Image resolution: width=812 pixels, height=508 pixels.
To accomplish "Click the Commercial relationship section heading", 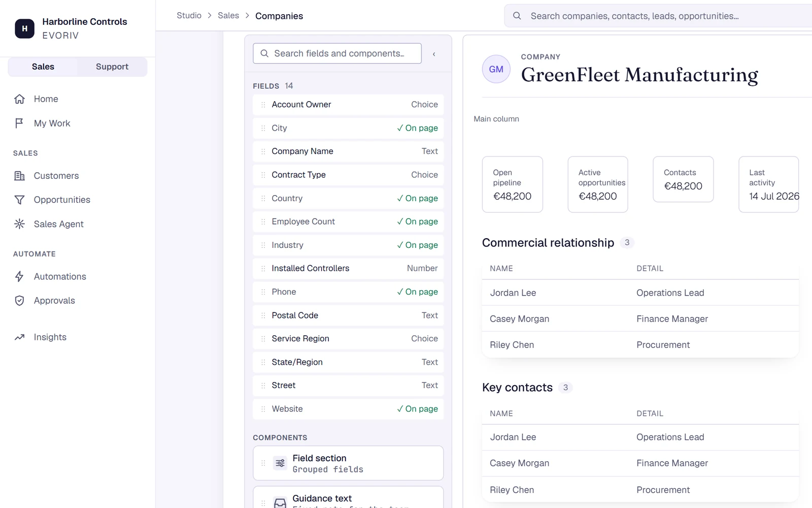I will [x=548, y=243].
